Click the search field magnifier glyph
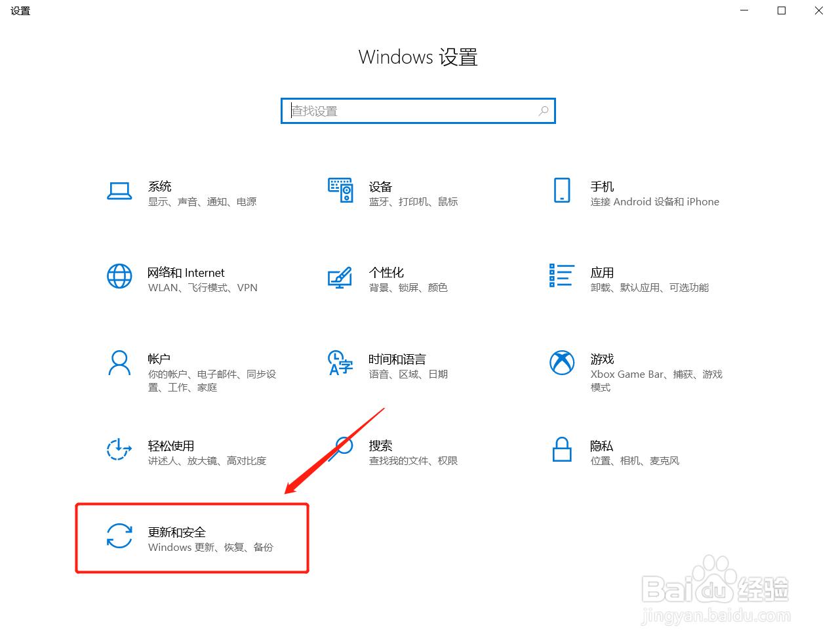Viewport: 836px width, 644px height. 543,111
